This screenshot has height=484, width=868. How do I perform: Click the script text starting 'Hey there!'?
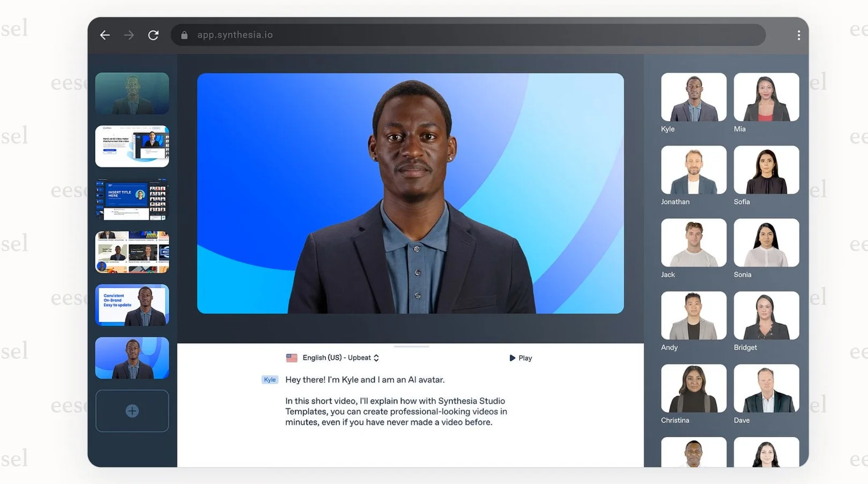[x=365, y=380]
